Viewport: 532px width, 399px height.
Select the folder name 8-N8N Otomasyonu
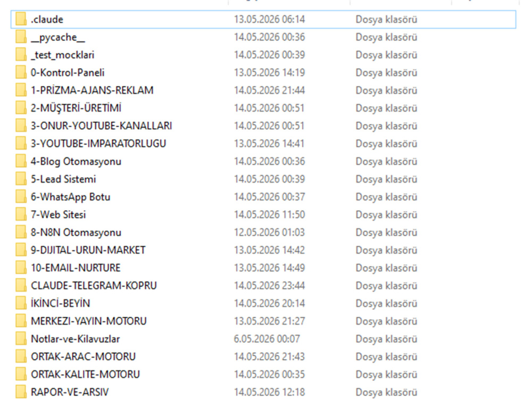pyautogui.click(x=76, y=232)
